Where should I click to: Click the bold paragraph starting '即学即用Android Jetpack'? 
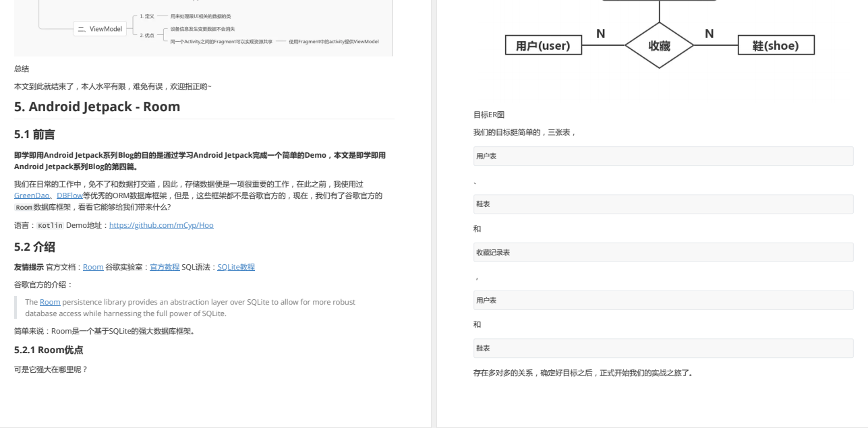200,160
